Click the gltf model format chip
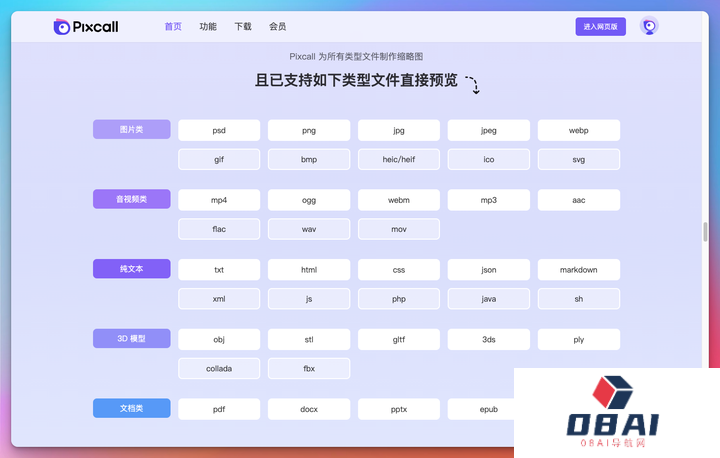 tap(399, 339)
